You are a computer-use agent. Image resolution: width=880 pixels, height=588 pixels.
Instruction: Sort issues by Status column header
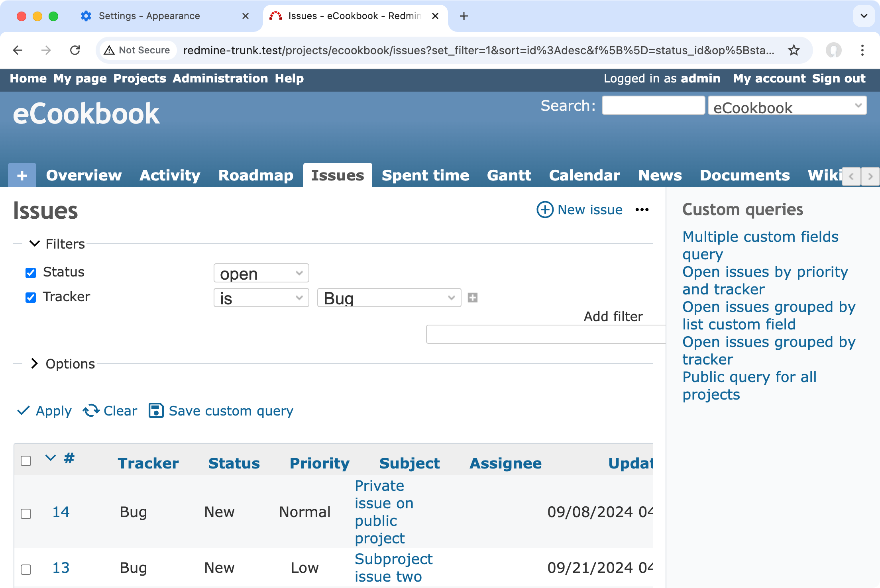(x=234, y=463)
